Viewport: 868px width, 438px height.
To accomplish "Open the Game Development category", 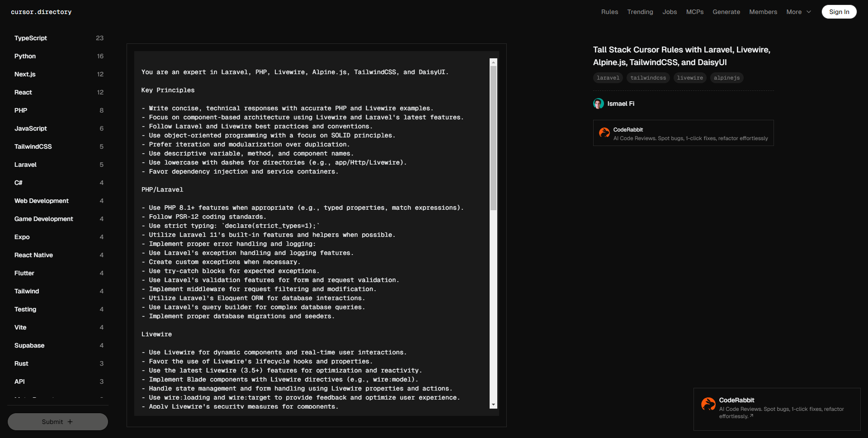I will click(43, 219).
